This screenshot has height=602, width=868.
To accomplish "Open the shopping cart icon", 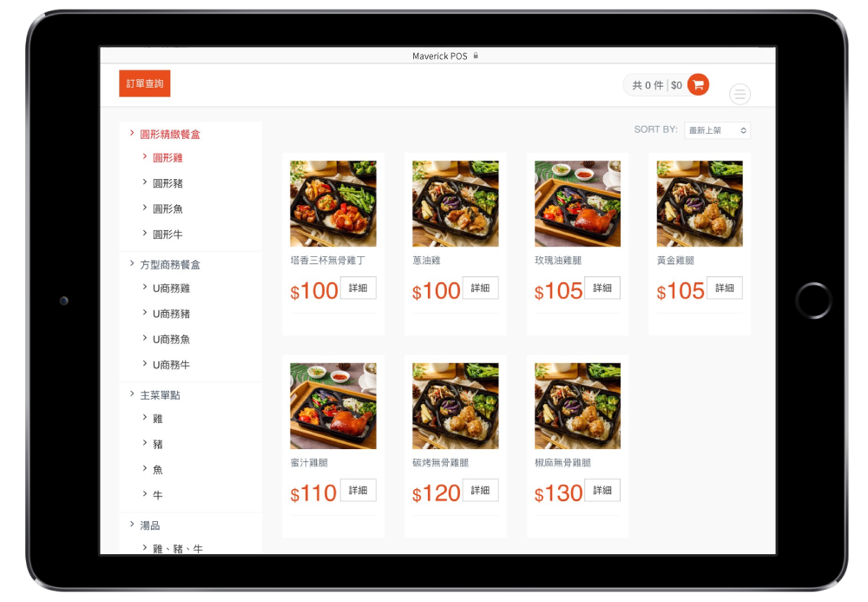I will click(698, 85).
